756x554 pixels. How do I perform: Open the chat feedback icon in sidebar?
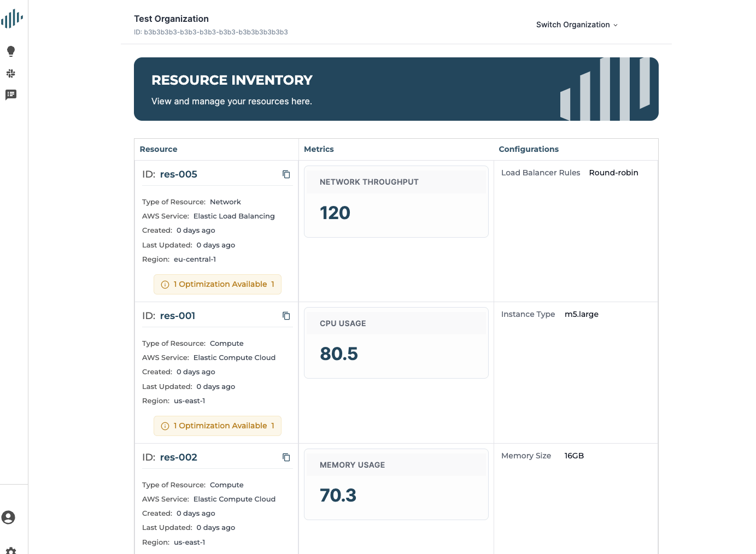11,95
